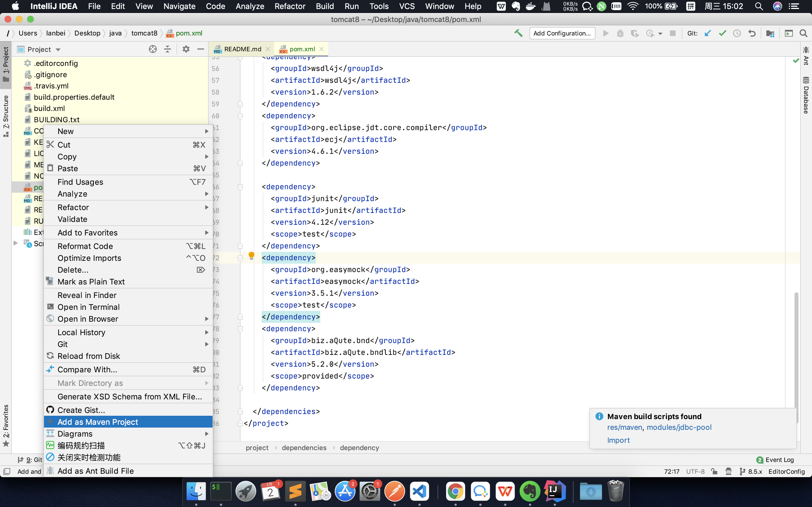Click Import link in Maven notification
Viewport: 812px width, 507px height.
point(618,440)
